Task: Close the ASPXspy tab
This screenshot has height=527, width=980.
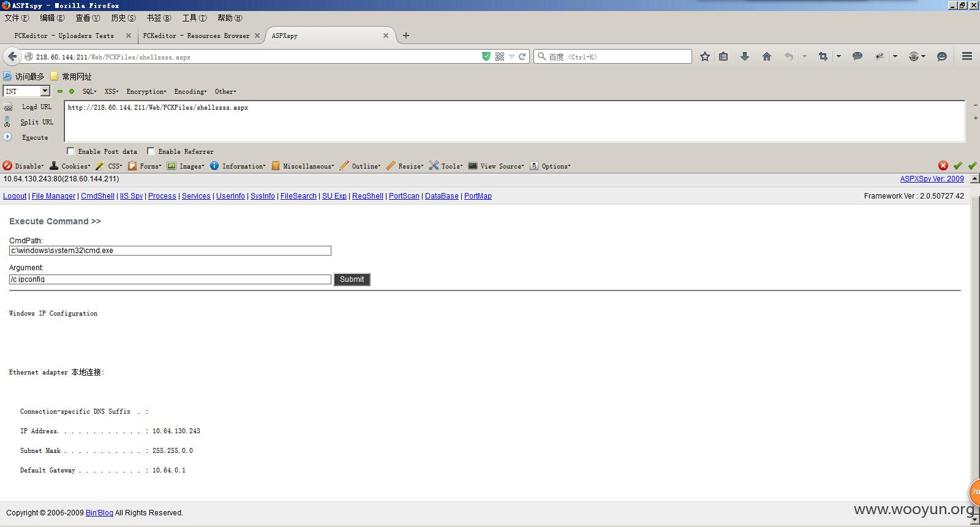Action: [x=386, y=36]
